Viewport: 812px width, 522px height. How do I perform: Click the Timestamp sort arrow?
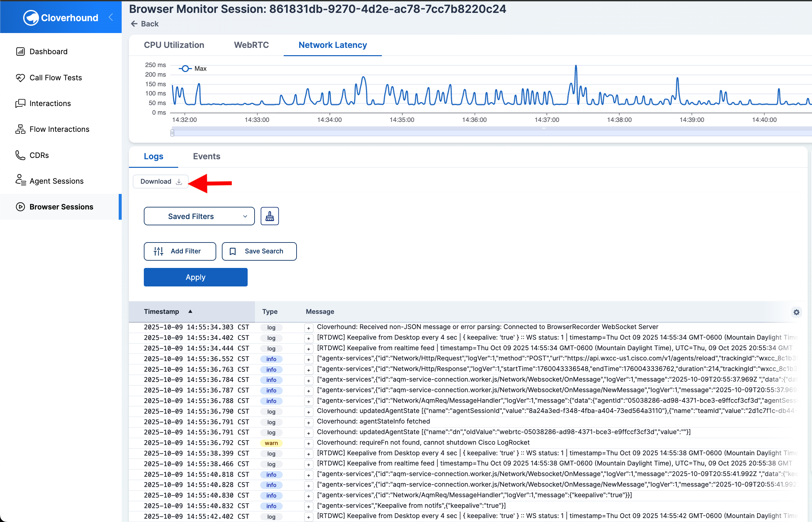coord(190,311)
